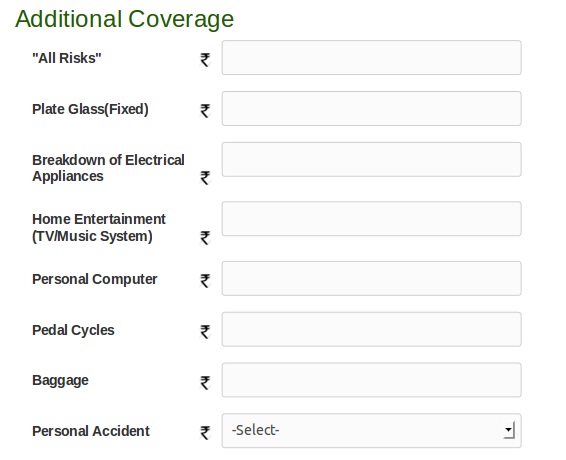Click the rupee icon beside "All Risks"

[x=205, y=60]
